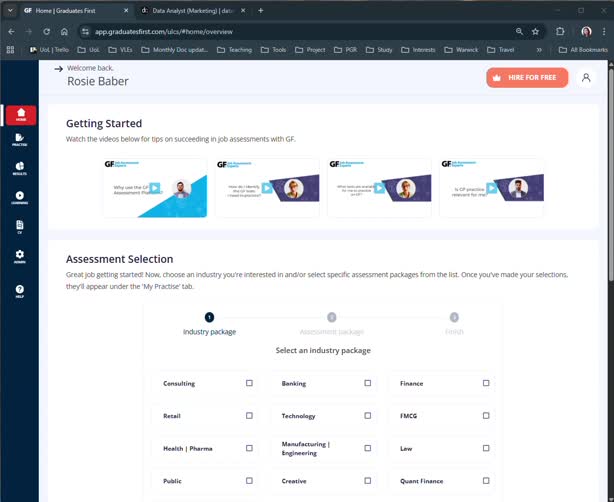Collapse sidebar using arrow beside Welcome back
The height and width of the screenshot is (502, 614).
pos(59,69)
